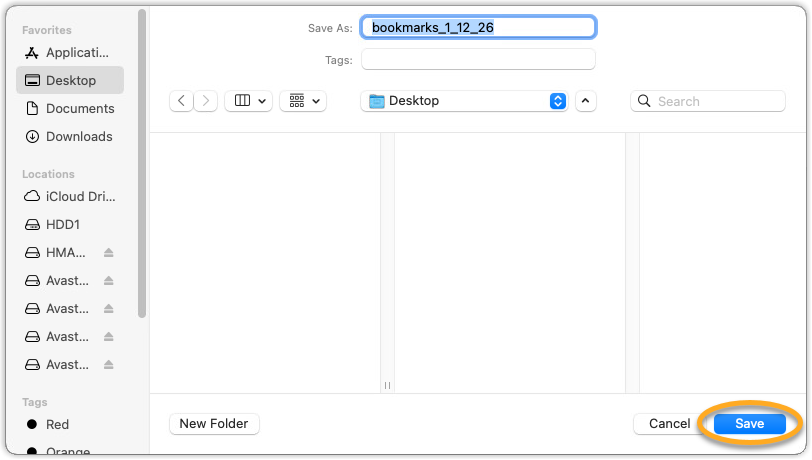
Task: Open column view options dropdown
Action: pos(249,101)
